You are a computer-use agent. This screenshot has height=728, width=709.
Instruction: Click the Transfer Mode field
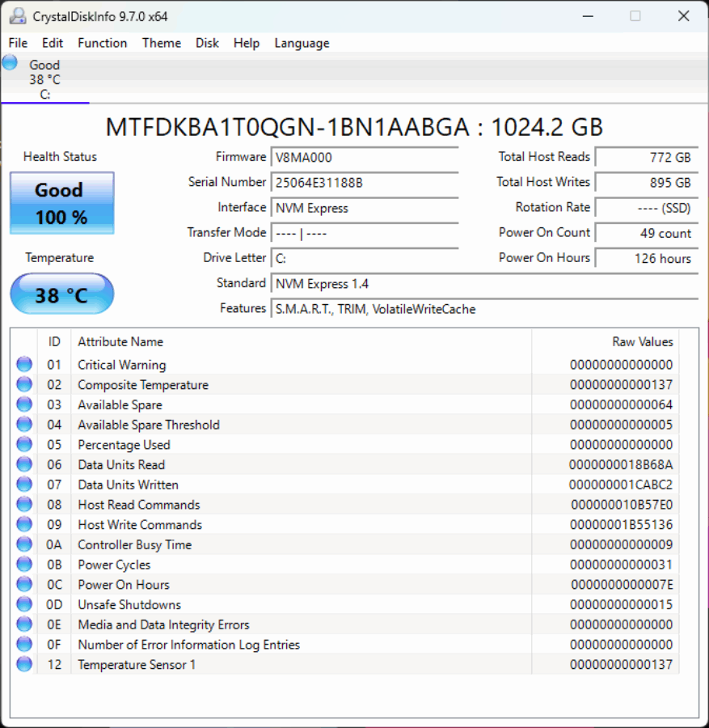[x=365, y=233]
